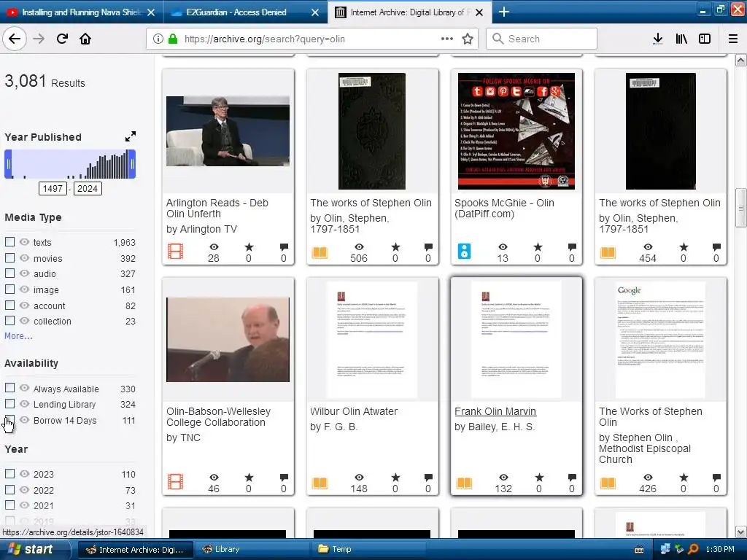Hide 2022 results with eye toggle
Image resolution: width=747 pixels, height=560 pixels.
24,489
